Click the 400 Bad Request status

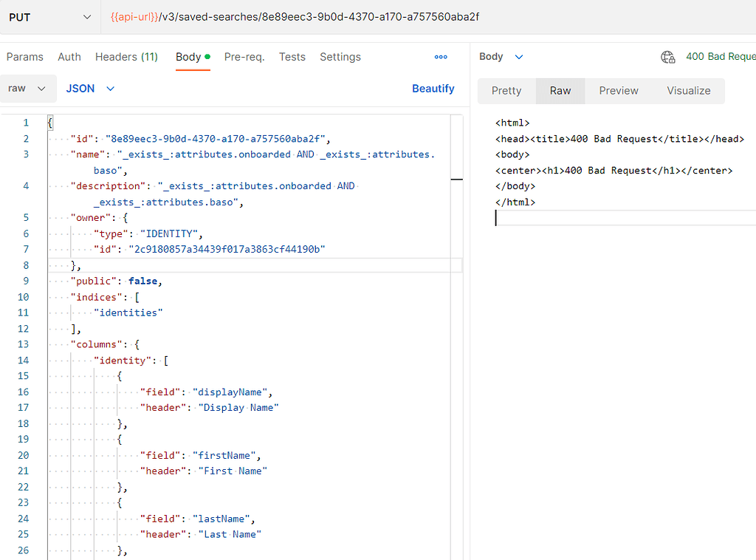click(x=720, y=57)
